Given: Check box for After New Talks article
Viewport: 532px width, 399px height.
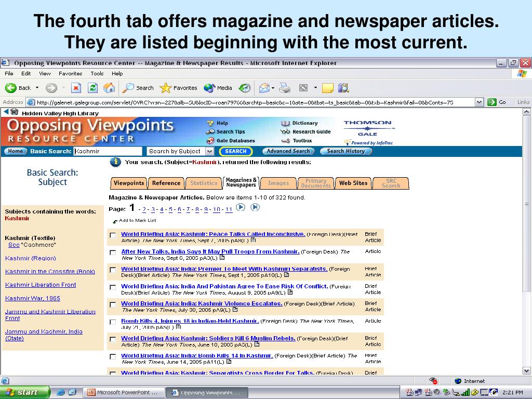Looking at the screenshot, I should [113, 252].
